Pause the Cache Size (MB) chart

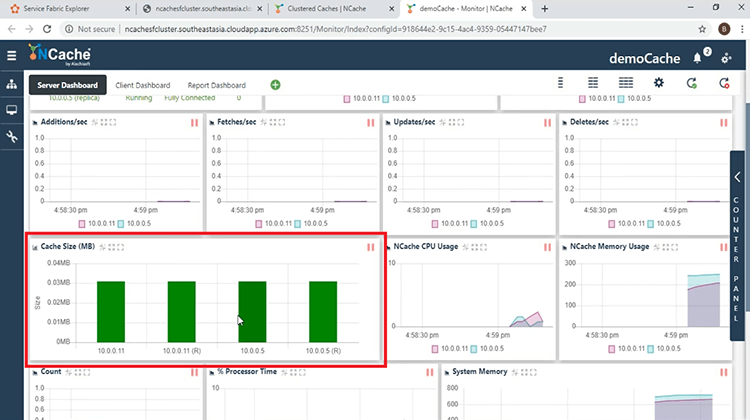tap(371, 247)
